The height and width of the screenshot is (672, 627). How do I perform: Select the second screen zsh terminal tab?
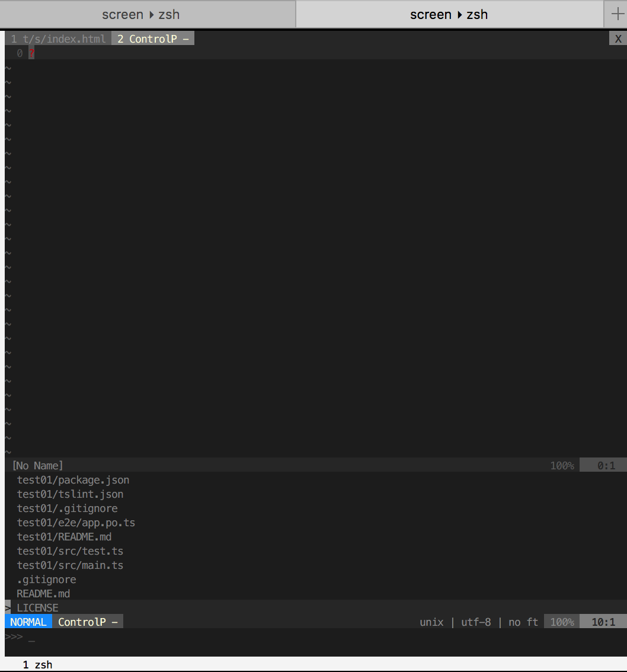coord(449,14)
